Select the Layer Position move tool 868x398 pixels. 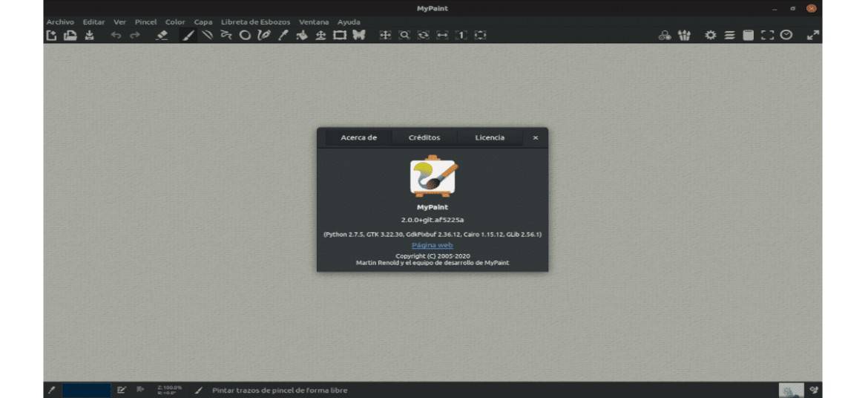tap(320, 36)
